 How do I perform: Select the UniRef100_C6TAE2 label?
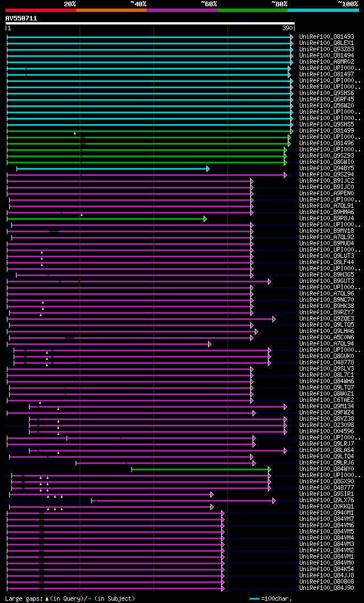pos(327,400)
